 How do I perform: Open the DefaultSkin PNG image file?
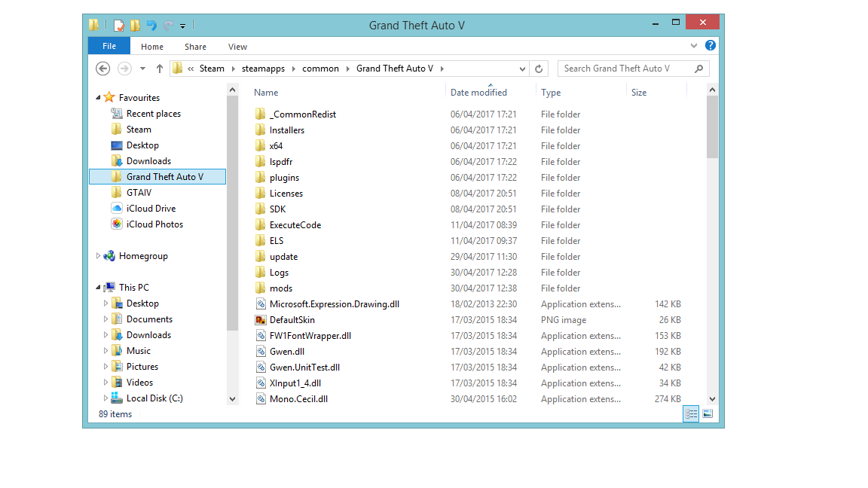tap(292, 320)
